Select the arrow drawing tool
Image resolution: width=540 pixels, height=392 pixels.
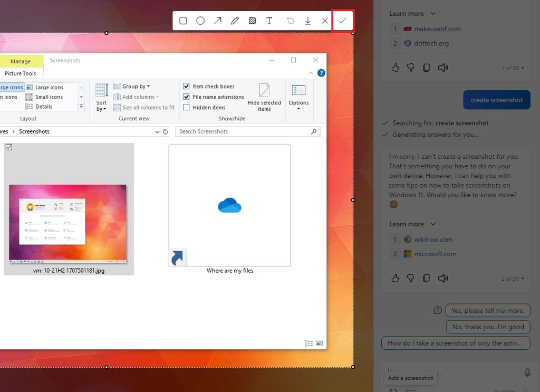(218, 21)
